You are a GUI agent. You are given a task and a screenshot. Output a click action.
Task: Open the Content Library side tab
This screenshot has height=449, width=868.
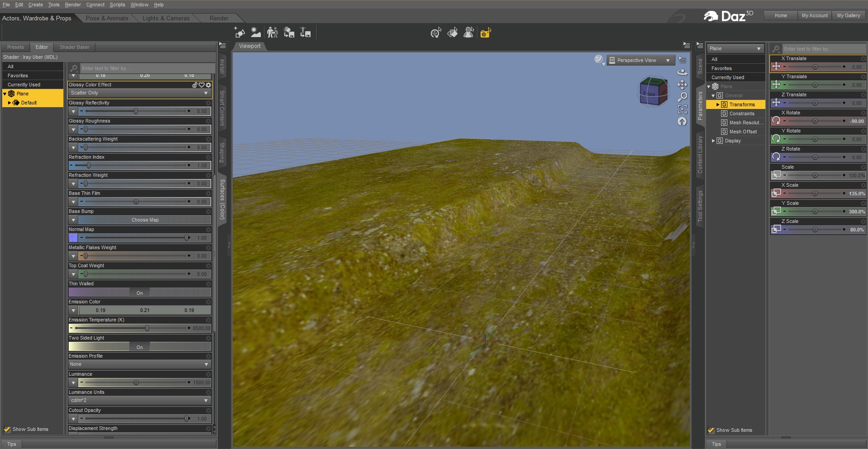coord(700,155)
